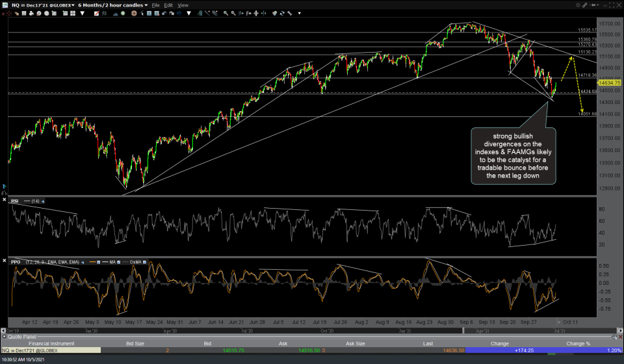This screenshot has height=364, width=624.
Task: Open the File menu
Action: pos(155,5)
